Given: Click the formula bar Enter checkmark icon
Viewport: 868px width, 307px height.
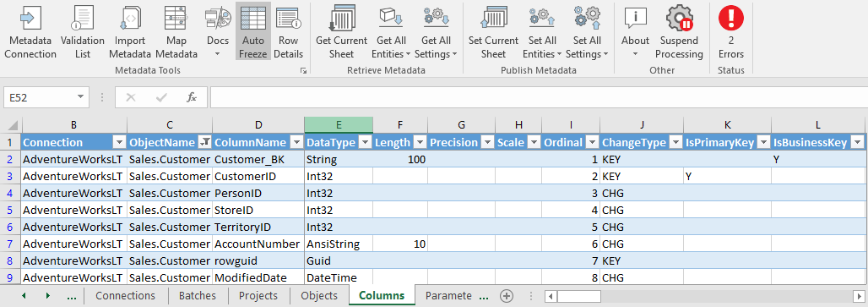Looking at the screenshot, I should [x=161, y=97].
